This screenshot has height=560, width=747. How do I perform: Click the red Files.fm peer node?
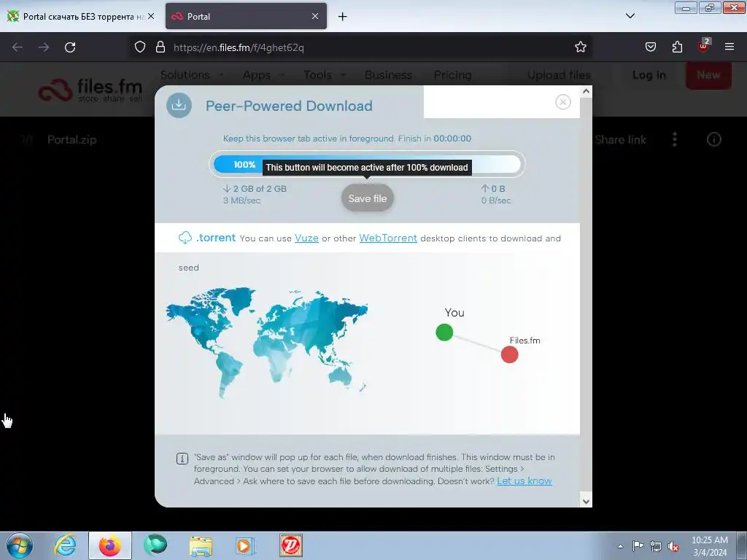[509, 354]
